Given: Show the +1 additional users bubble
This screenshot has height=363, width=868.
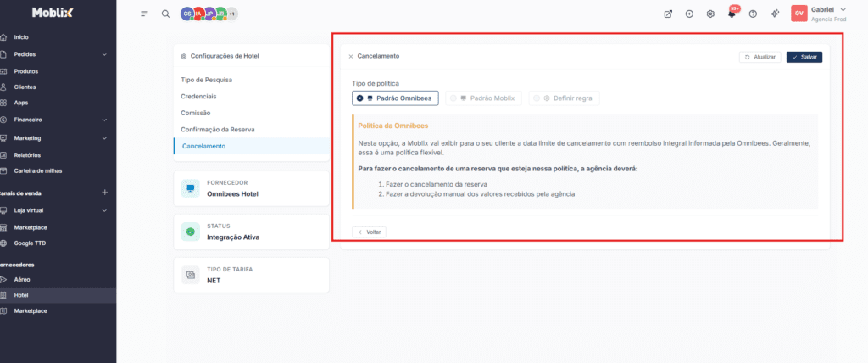Looking at the screenshot, I should pyautogui.click(x=232, y=14).
